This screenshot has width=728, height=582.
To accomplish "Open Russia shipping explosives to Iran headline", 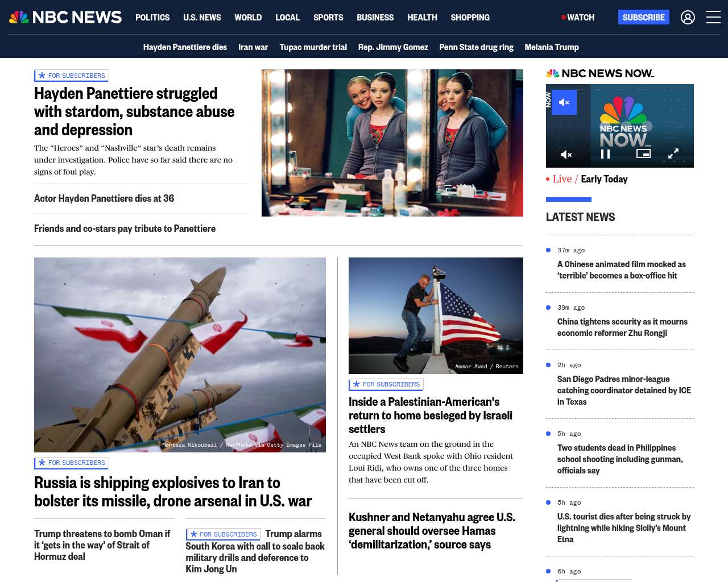I will [x=173, y=492].
